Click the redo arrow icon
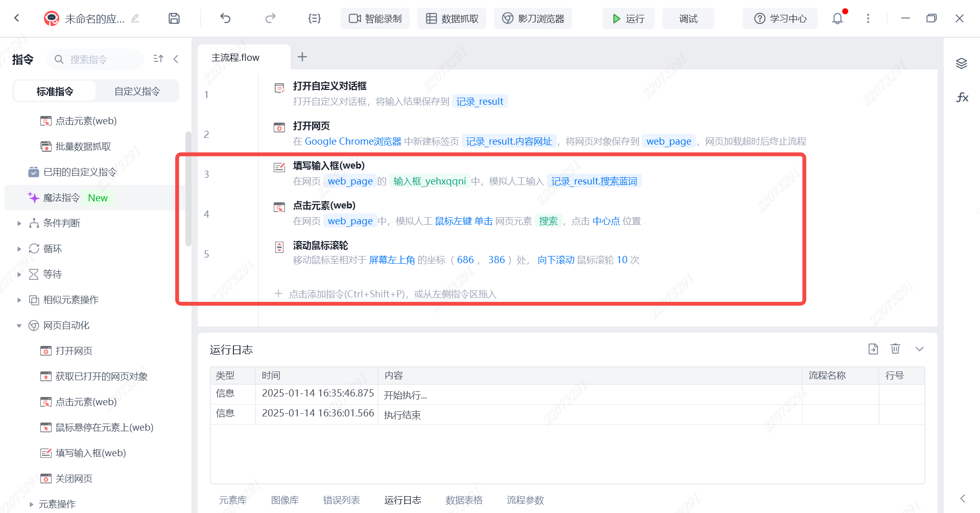The width and height of the screenshot is (980, 513). (270, 18)
